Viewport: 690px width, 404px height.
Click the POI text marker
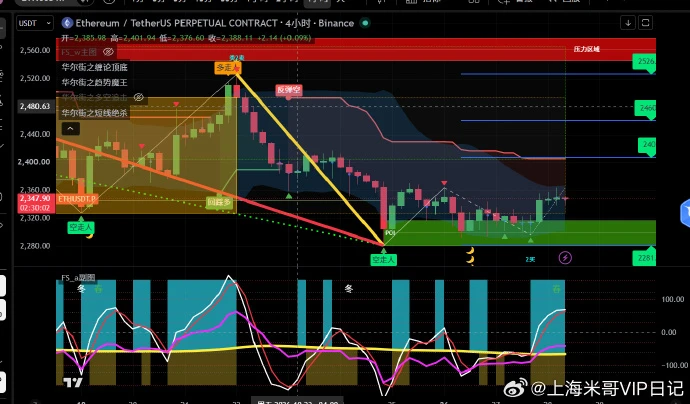(x=390, y=233)
